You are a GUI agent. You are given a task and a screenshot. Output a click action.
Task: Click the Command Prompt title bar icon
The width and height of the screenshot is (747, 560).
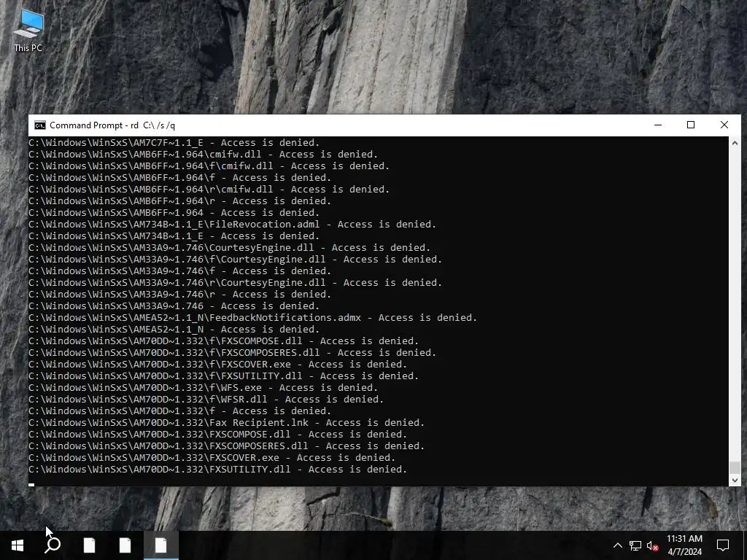pyautogui.click(x=40, y=125)
